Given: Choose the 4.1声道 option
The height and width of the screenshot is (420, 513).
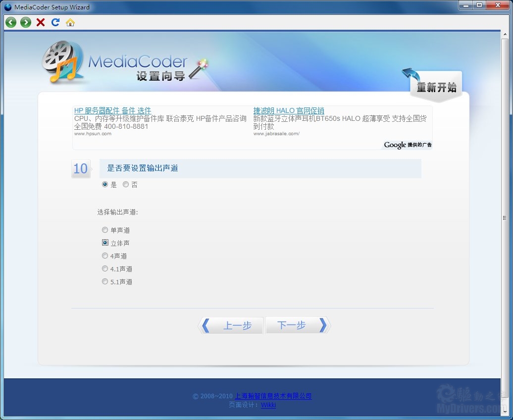Looking at the screenshot, I should [104, 268].
